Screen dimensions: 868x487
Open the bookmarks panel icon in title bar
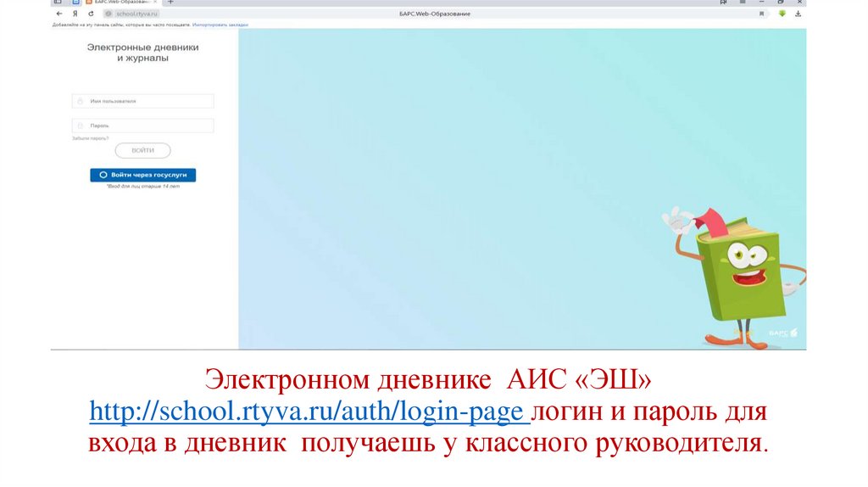pos(723,3)
